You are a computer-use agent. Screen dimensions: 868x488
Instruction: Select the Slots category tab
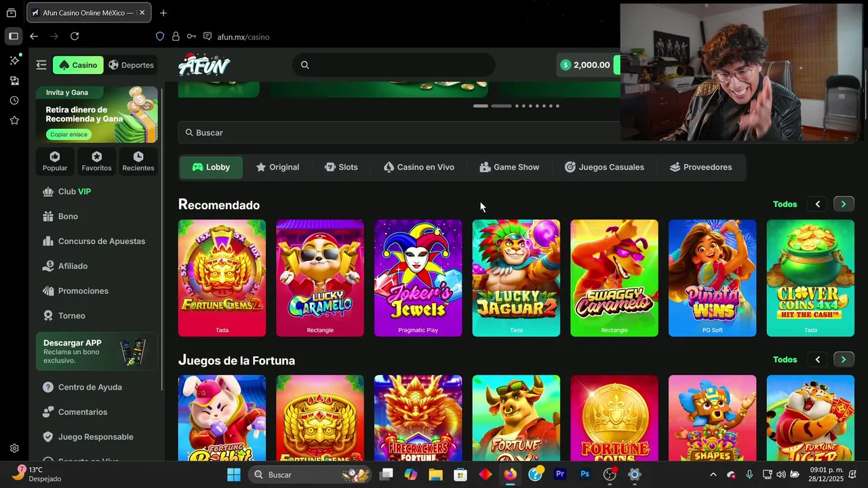click(341, 167)
